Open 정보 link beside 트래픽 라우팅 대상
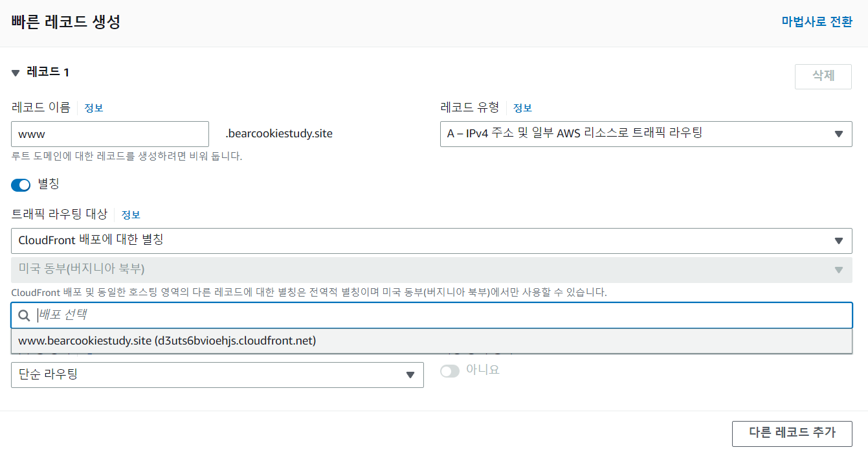Image resolution: width=868 pixels, height=454 pixels. [131, 214]
